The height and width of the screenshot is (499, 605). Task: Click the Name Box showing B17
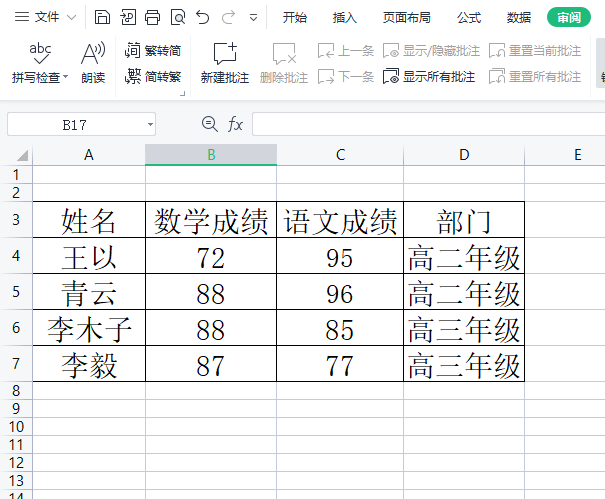(x=74, y=125)
